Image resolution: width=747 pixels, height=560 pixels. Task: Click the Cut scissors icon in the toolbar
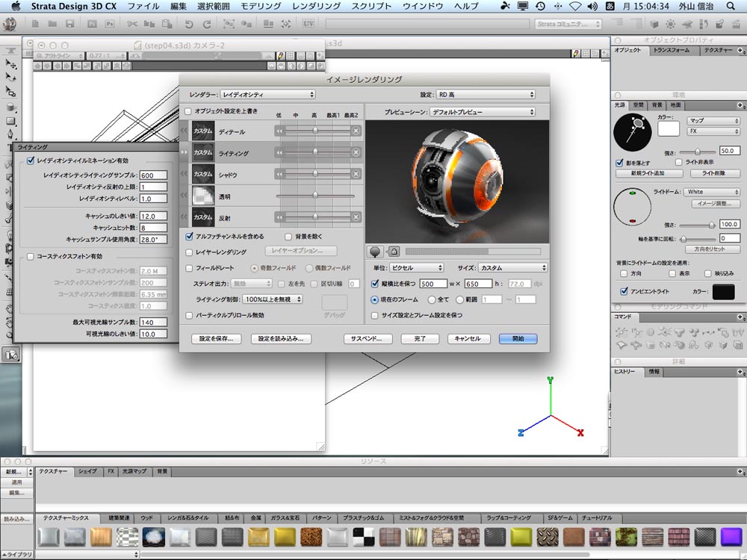pyautogui.click(x=132, y=24)
